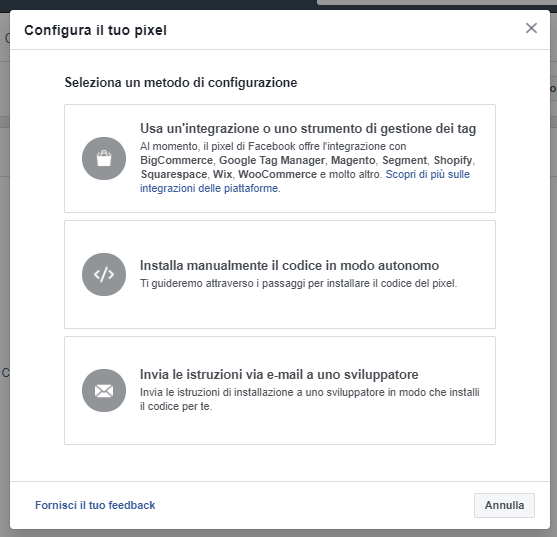The image size is (557, 537).
Task: Click the BigCommerce platform name
Action: pyautogui.click(x=176, y=160)
